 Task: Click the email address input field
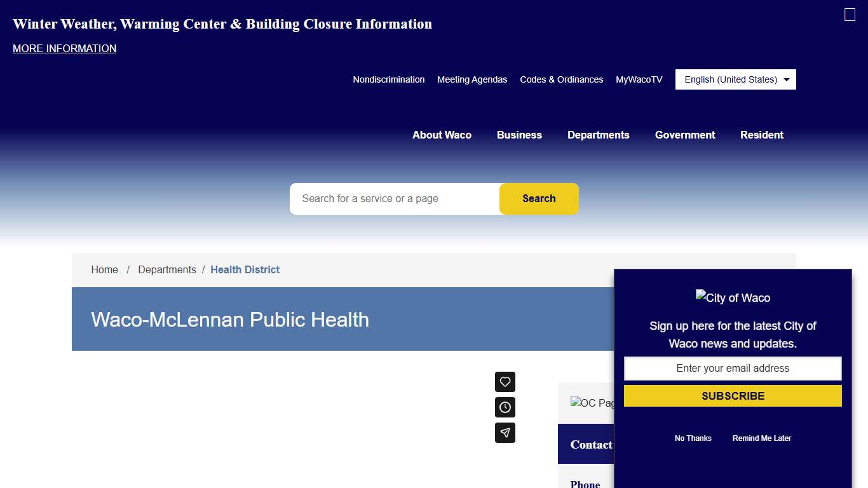(733, 369)
